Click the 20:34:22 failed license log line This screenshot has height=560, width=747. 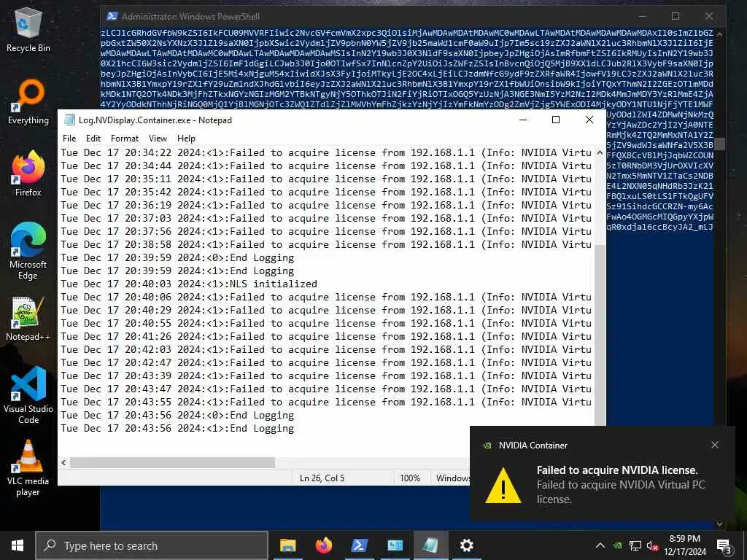[x=326, y=152]
